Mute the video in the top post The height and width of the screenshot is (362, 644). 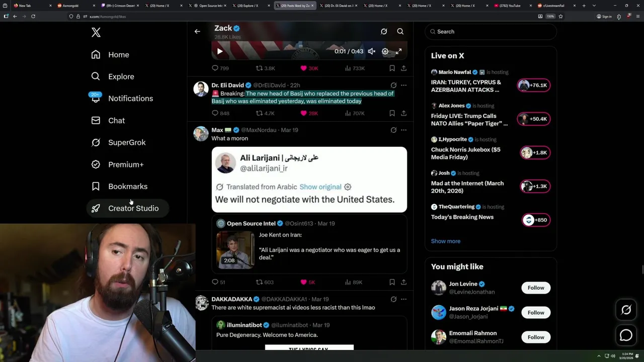pyautogui.click(x=371, y=51)
